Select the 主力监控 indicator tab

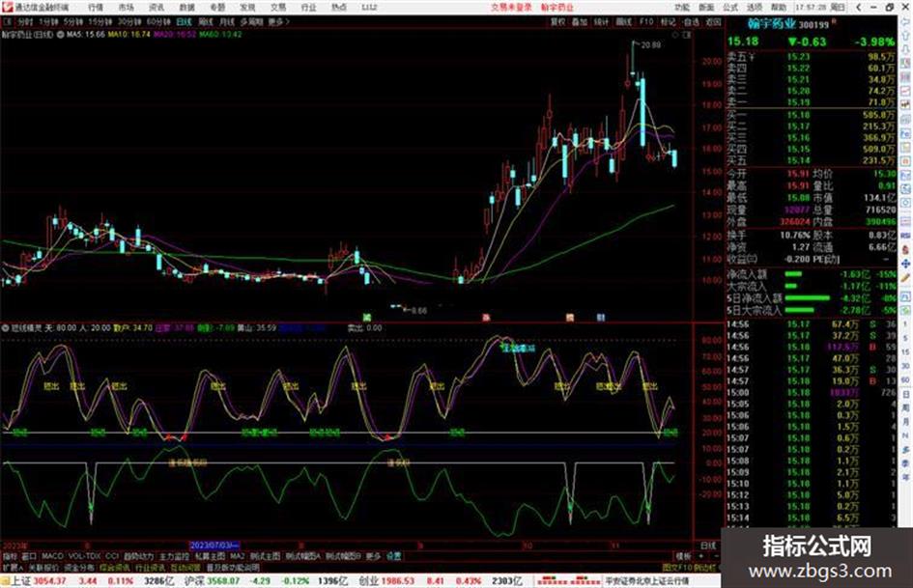coord(174,556)
